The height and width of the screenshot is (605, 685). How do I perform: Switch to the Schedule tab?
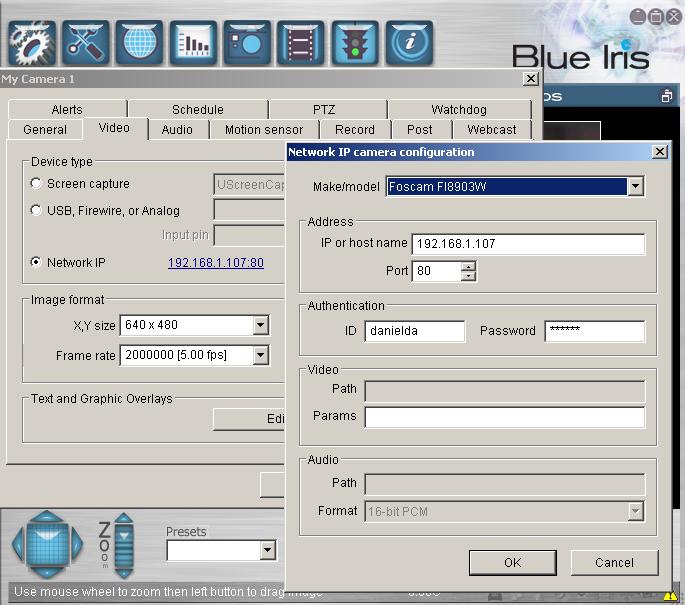click(x=198, y=109)
